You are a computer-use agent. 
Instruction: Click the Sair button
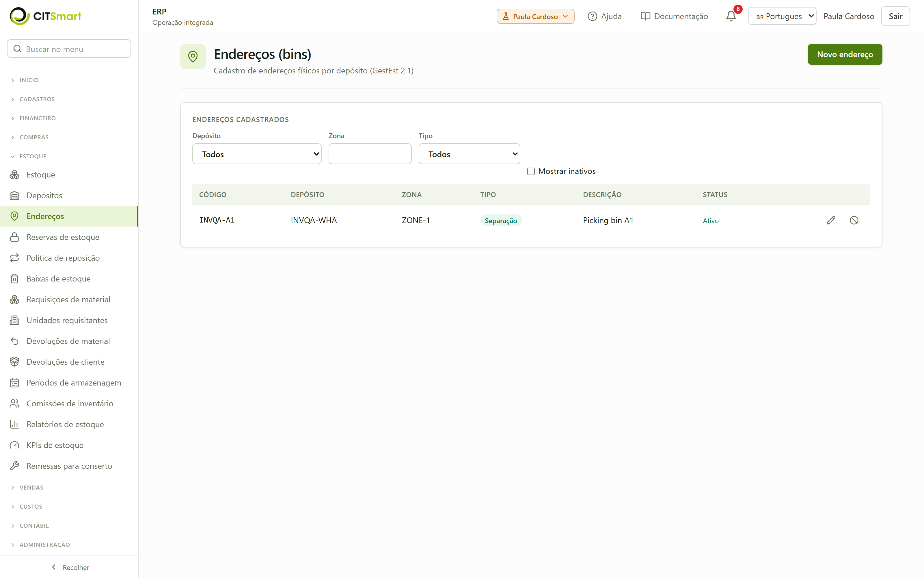click(x=895, y=16)
